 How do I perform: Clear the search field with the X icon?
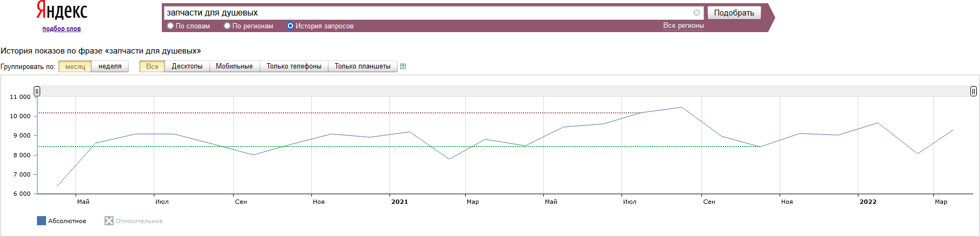(697, 13)
